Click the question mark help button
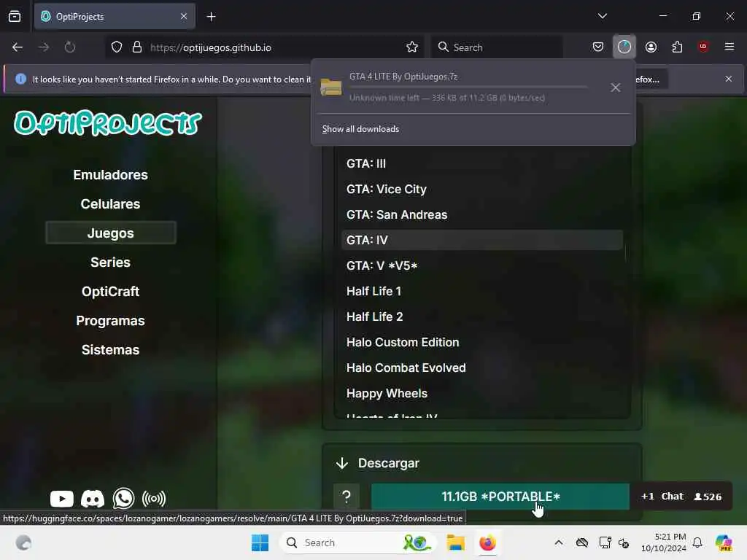This screenshot has height=560, width=747. tap(347, 497)
